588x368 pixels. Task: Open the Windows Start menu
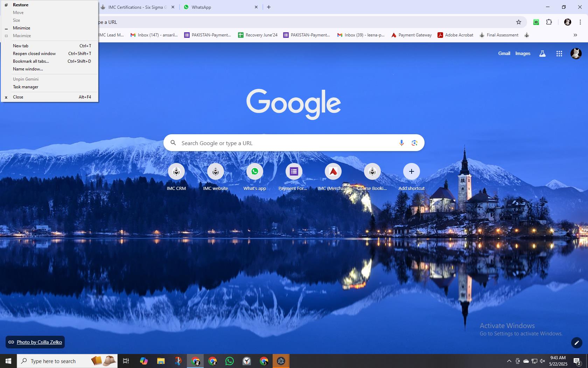tap(8, 361)
